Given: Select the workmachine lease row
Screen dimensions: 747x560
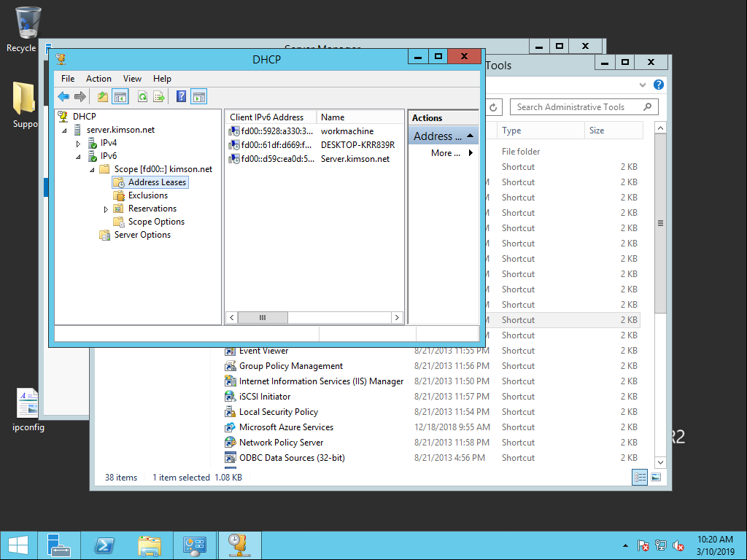Looking at the screenshot, I should pyautogui.click(x=314, y=131).
